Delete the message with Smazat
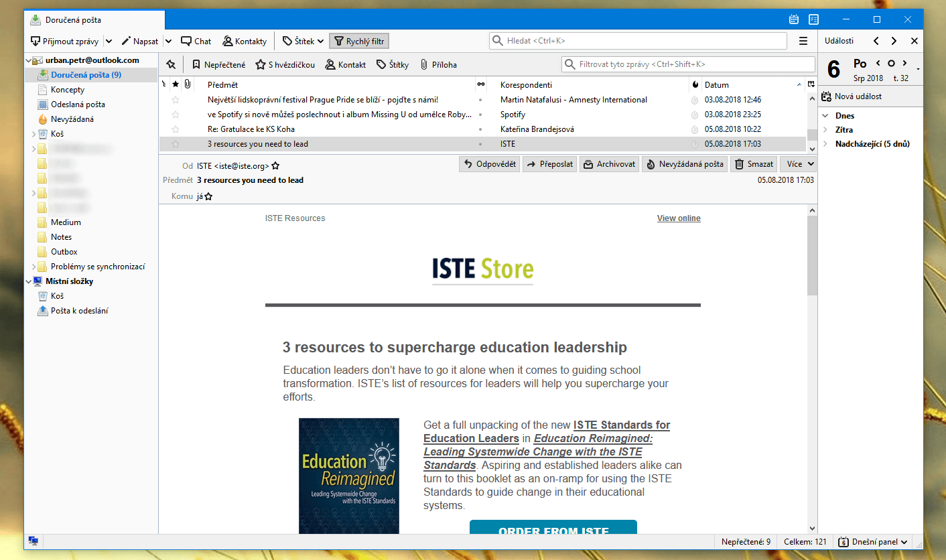946x560 pixels. (x=754, y=164)
